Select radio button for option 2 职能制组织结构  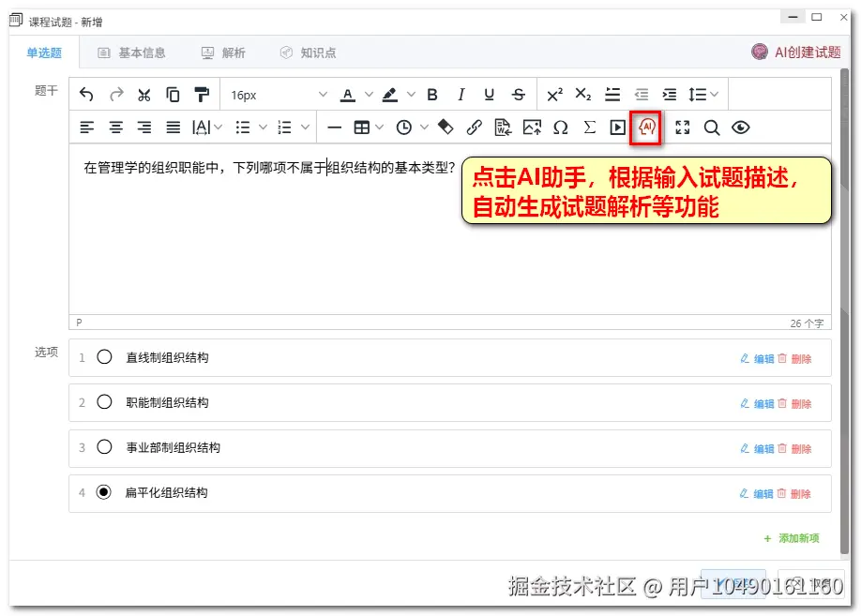point(104,402)
